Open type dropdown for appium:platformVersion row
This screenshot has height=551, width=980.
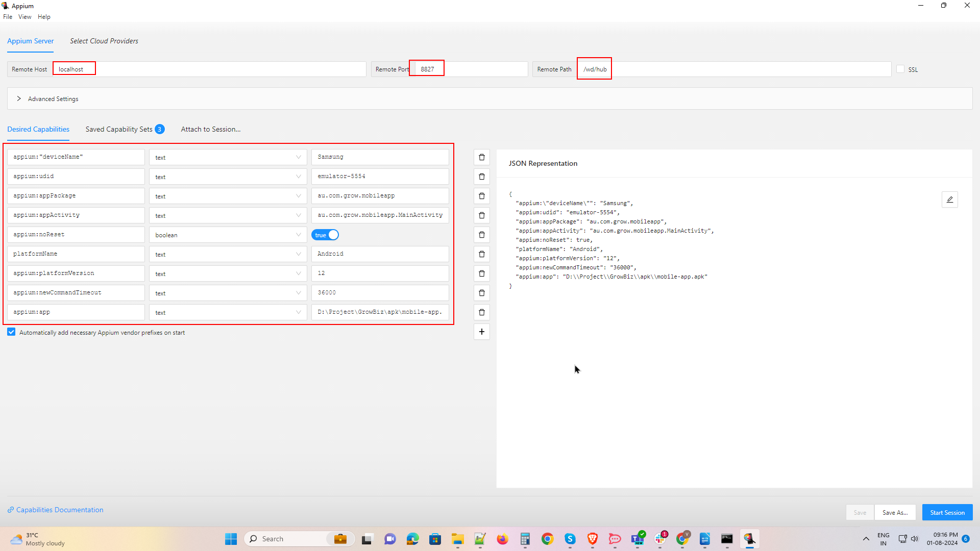(228, 274)
